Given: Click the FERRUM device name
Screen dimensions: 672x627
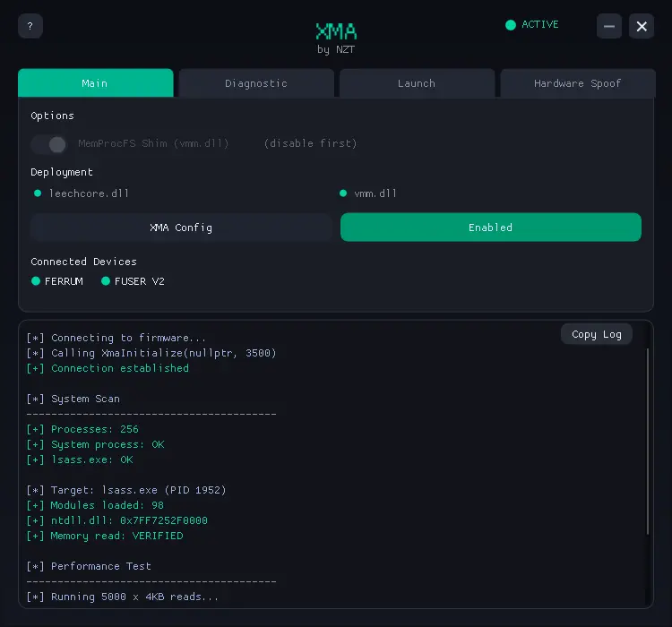Looking at the screenshot, I should [64, 281].
